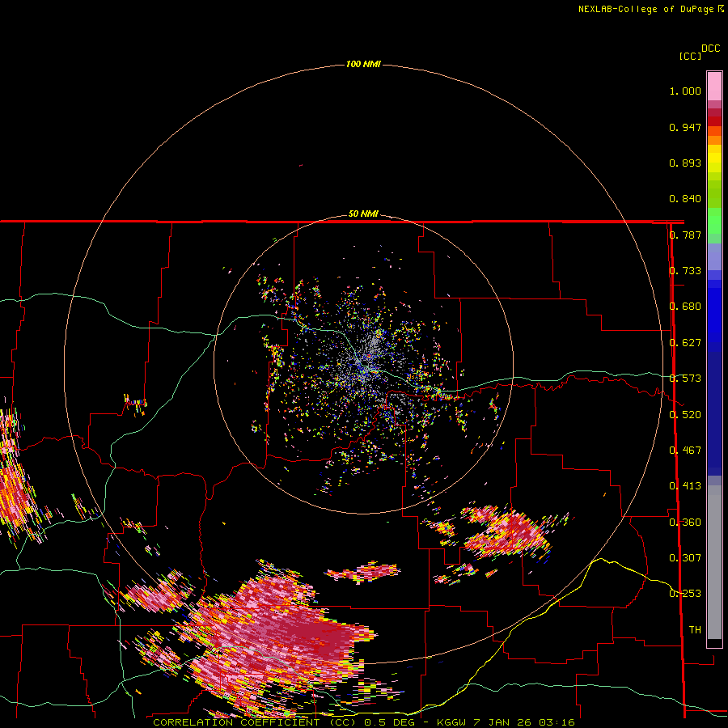The width and height of the screenshot is (728, 728).
Task: Click the 0.733 scale value
Action: point(685,271)
